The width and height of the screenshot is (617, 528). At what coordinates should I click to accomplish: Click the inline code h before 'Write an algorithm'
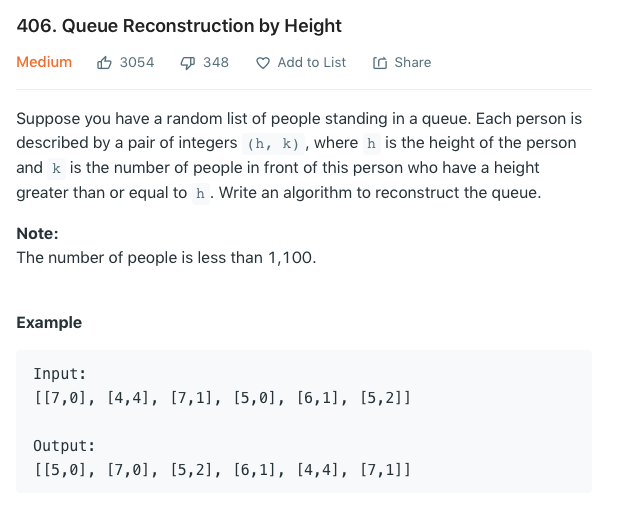(x=200, y=194)
